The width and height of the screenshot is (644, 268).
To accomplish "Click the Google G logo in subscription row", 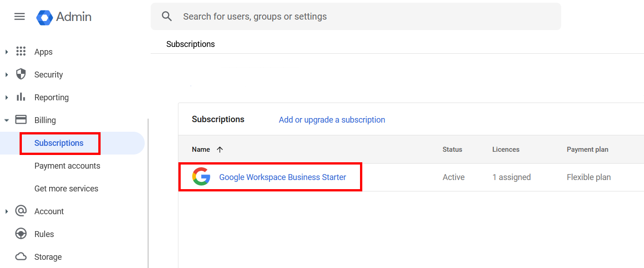I will pyautogui.click(x=201, y=177).
